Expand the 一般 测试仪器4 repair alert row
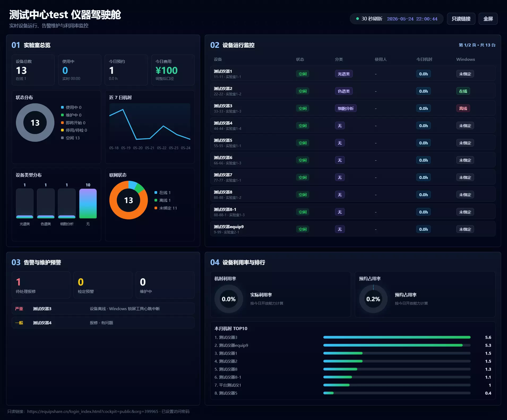This screenshot has height=420, width=507. pyautogui.click(x=103, y=323)
